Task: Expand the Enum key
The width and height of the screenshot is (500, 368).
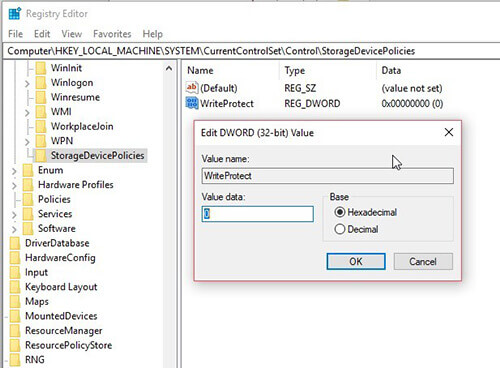Action: click(x=14, y=171)
